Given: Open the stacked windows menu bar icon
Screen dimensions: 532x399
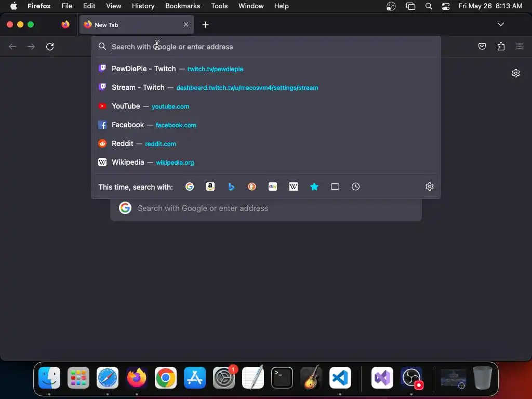Looking at the screenshot, I should click(x=410, y=6).
